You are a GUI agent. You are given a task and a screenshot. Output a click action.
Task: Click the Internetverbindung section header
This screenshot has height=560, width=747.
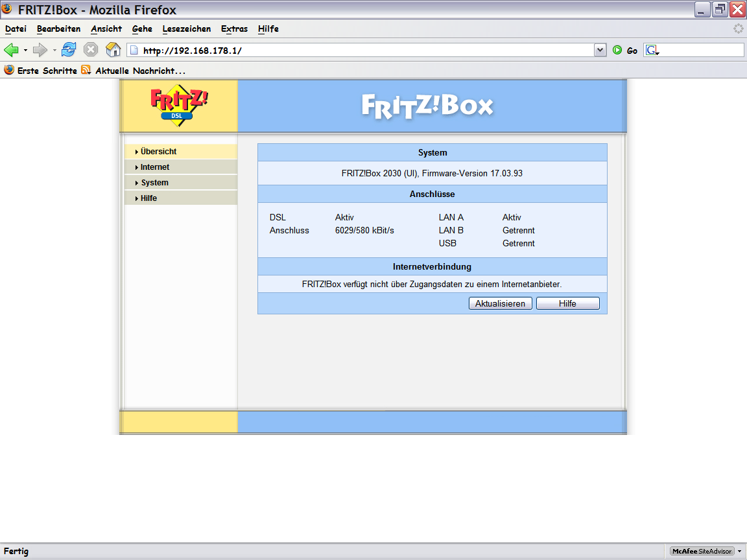(x=432, y=266)
